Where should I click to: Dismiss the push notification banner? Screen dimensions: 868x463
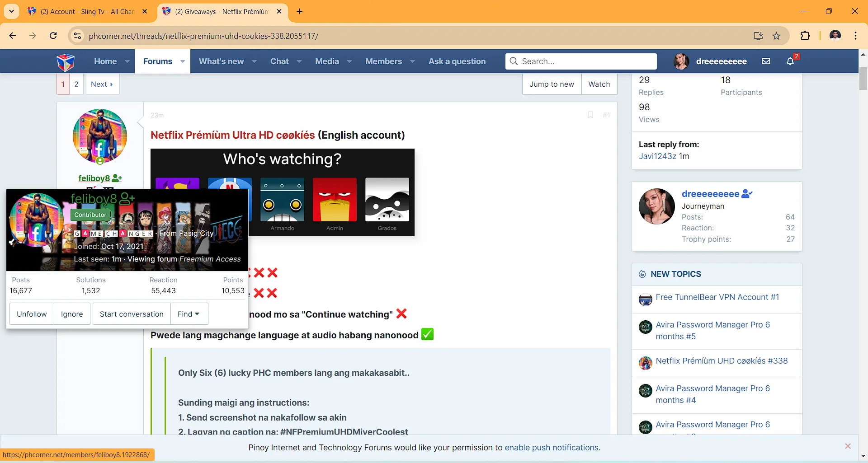click(x=848, y=446)
